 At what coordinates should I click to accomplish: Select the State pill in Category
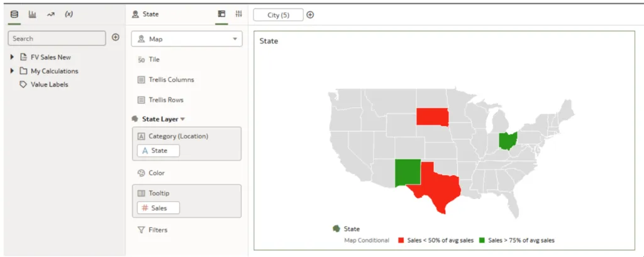click(x=158, y=151)
